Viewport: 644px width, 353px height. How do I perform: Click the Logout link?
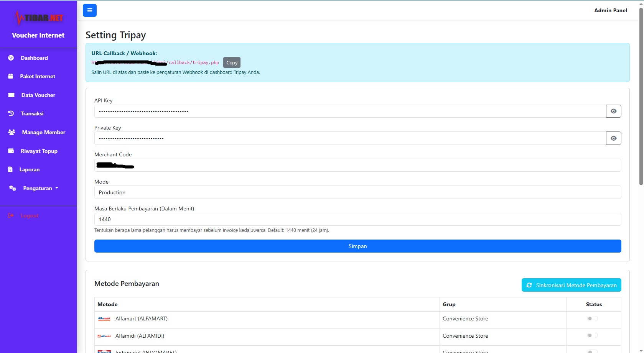30,215
